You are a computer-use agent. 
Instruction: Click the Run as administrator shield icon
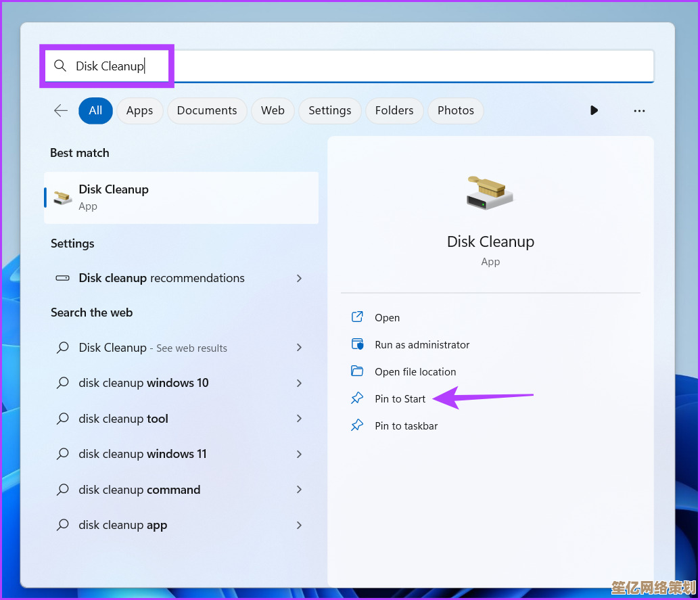point(357,344)
